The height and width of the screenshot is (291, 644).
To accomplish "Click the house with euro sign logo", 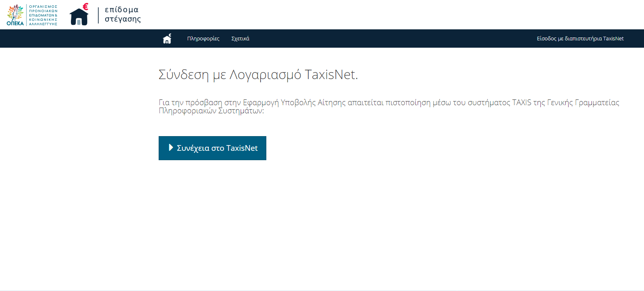I will [79, 14].
